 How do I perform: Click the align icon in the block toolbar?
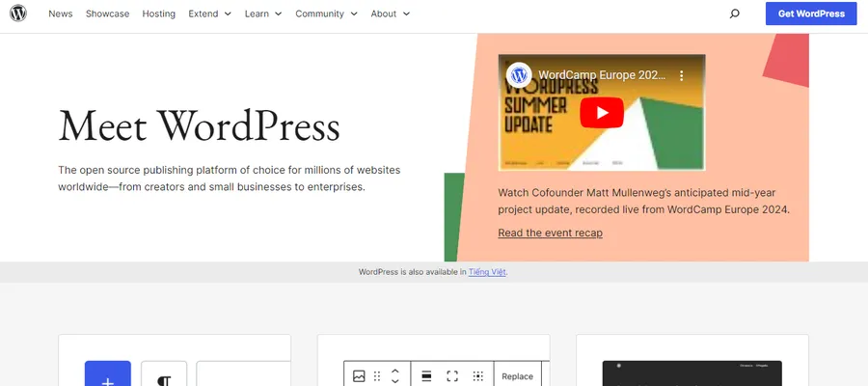(427, 376)
